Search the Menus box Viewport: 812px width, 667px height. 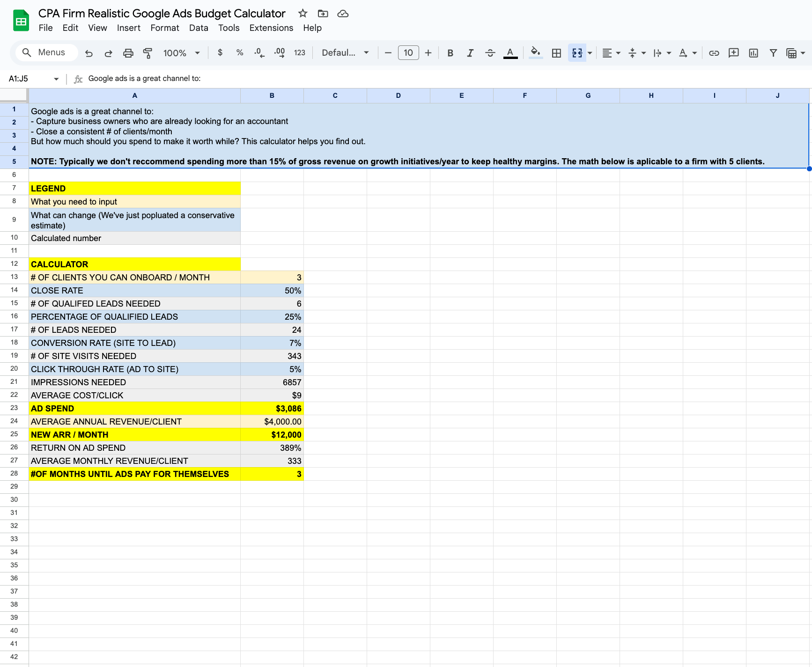click(47, 52)
